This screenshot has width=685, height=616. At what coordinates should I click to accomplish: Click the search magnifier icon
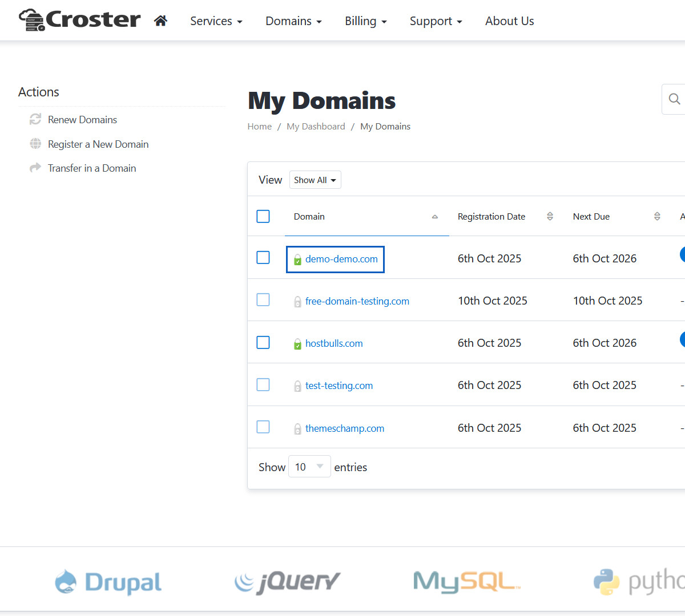[674, 99]
